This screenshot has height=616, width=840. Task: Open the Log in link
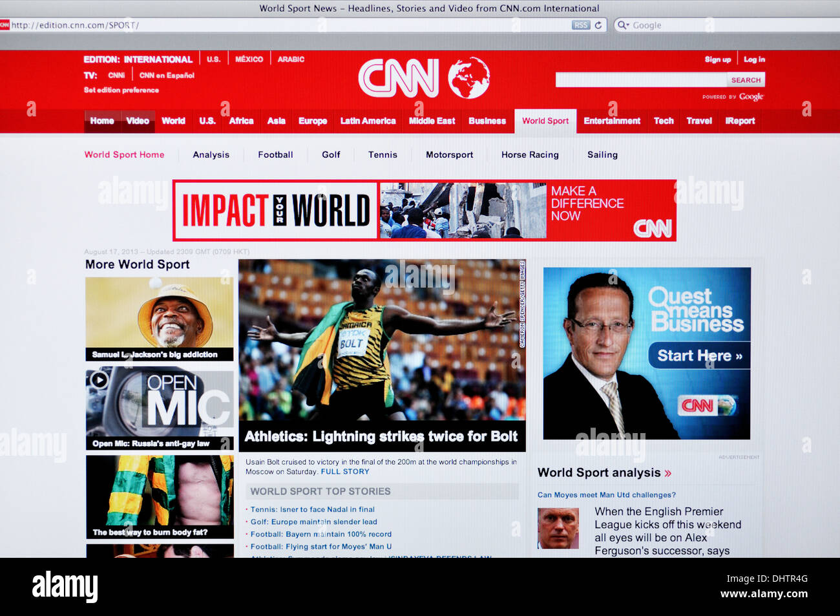(754, 59)
